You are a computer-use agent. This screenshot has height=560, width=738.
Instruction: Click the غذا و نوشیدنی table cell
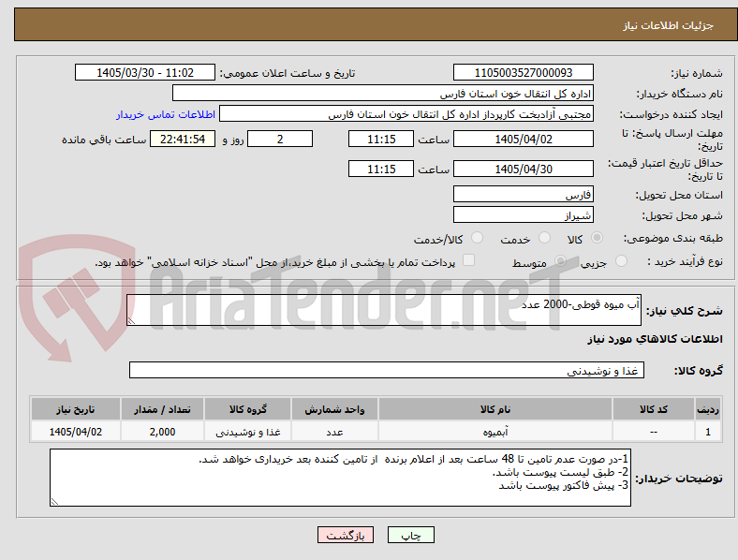247,432
